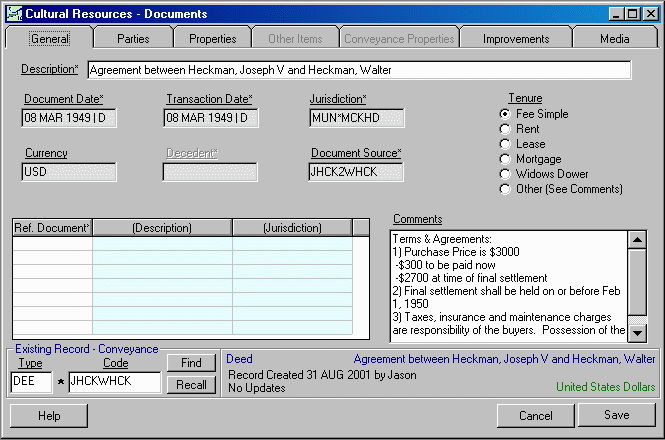Click the Document Source field JHCK2WHCK
665x440 pixels.
click(356, 172)
